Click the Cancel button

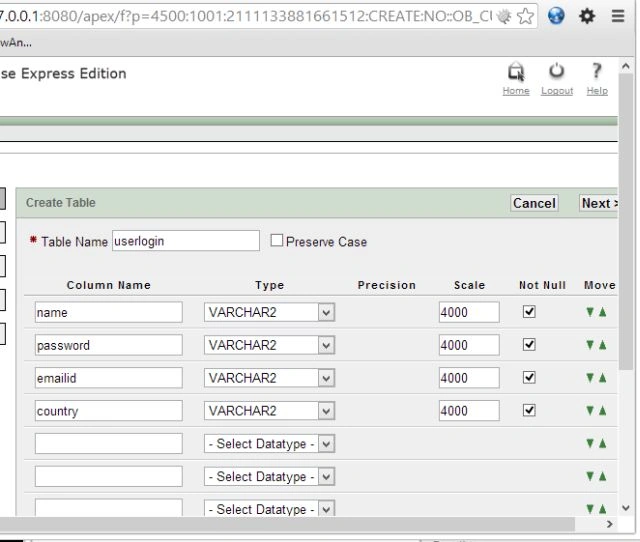[534, 203]
